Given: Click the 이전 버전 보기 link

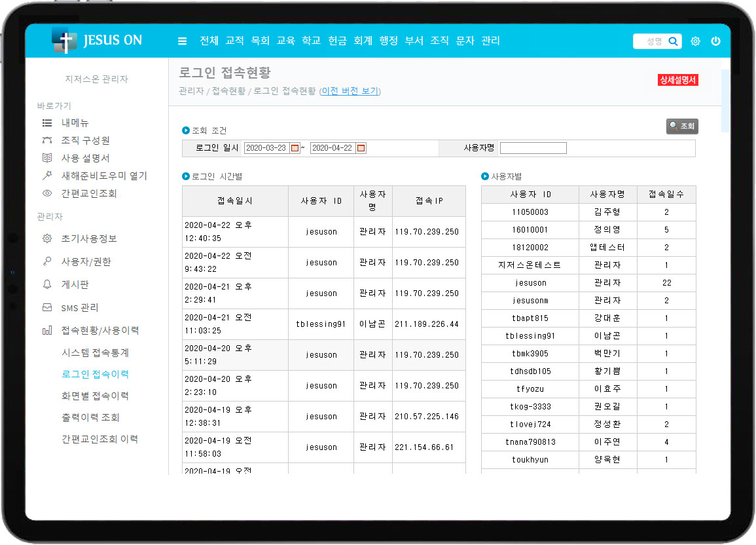Looking at the screenshot, I should (350, 91).
